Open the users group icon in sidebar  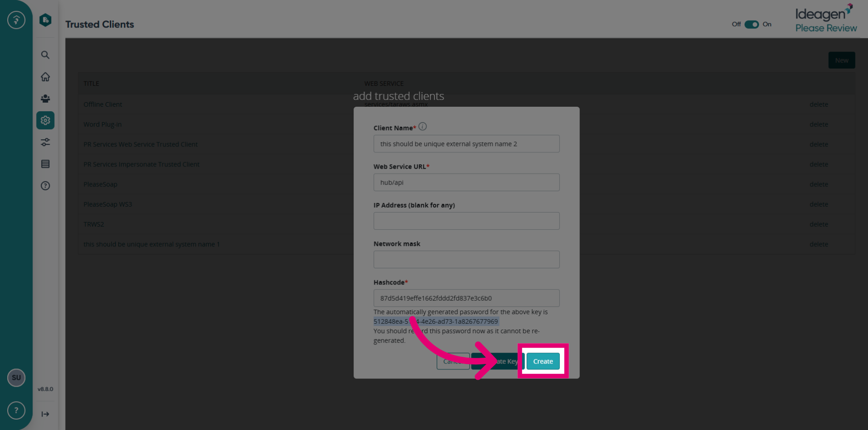[45, 99]
